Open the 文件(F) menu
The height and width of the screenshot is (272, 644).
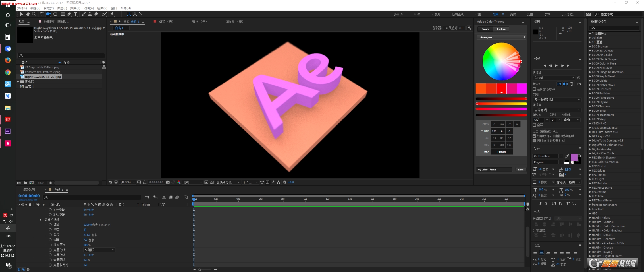(x=22, y=8)
